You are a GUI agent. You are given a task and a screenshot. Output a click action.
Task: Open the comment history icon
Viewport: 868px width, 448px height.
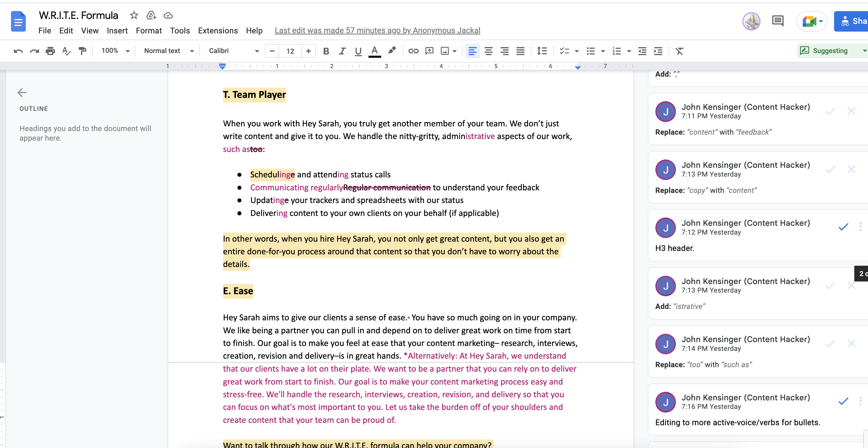pyautogui.click(x=778, y=21)
